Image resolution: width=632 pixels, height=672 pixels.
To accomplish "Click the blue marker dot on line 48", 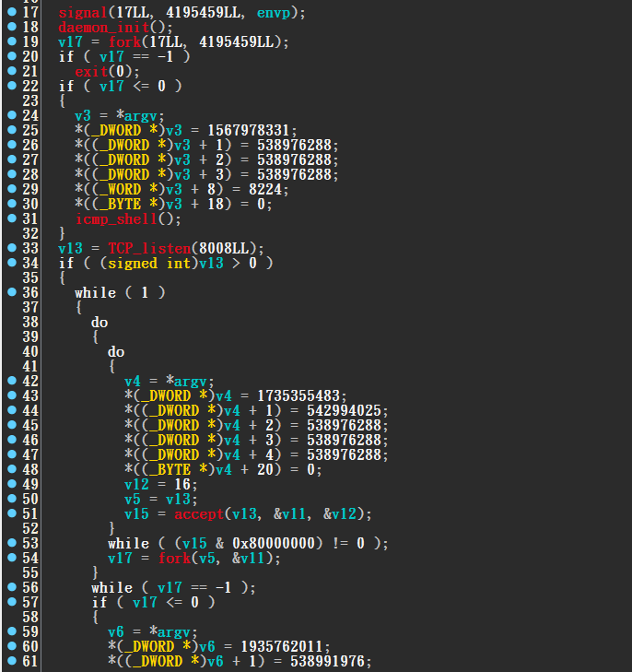I will pos(12,469).
